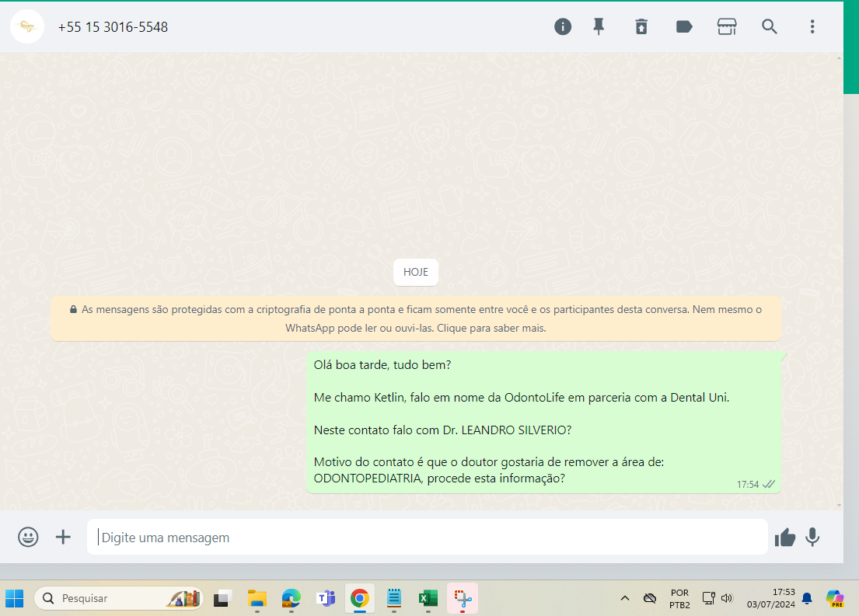The image size is (859, 616).
Task: Expand hidden system tray icons
Action: pos(624,598)
